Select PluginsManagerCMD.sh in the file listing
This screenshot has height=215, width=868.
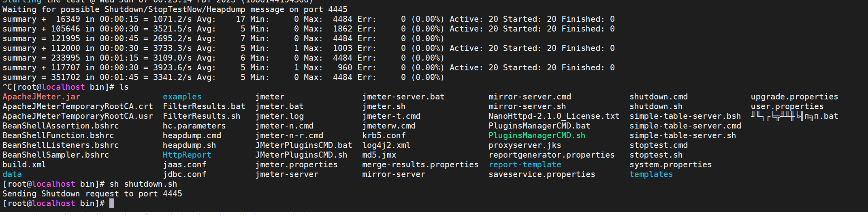tap(537, 135)
